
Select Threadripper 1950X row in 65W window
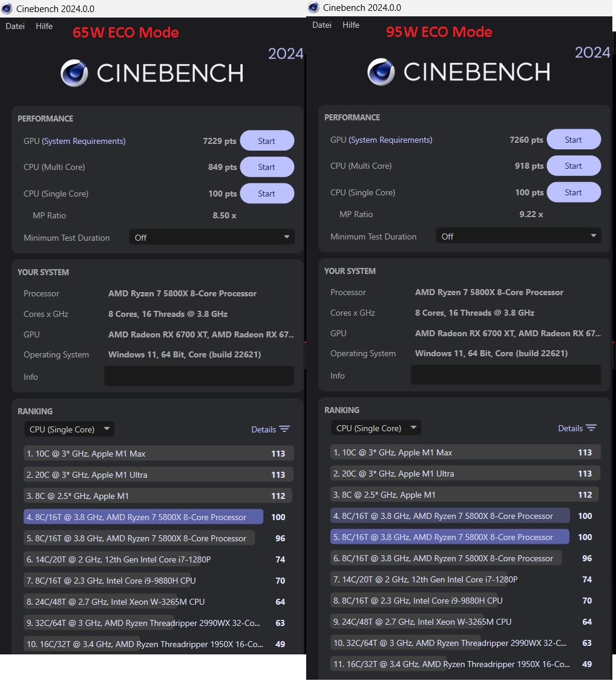point(159,644)
